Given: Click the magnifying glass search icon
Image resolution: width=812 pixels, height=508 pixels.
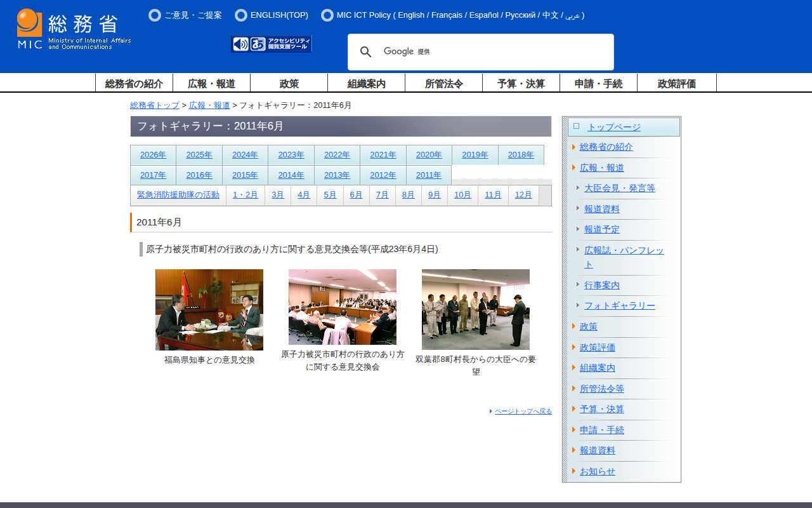Looking at the screenshot, I should point(365,52).
